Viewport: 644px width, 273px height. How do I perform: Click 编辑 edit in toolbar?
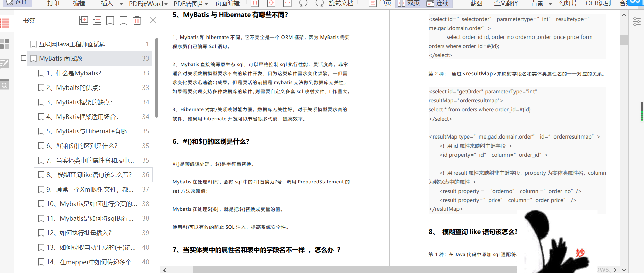[x=79, y=3]
